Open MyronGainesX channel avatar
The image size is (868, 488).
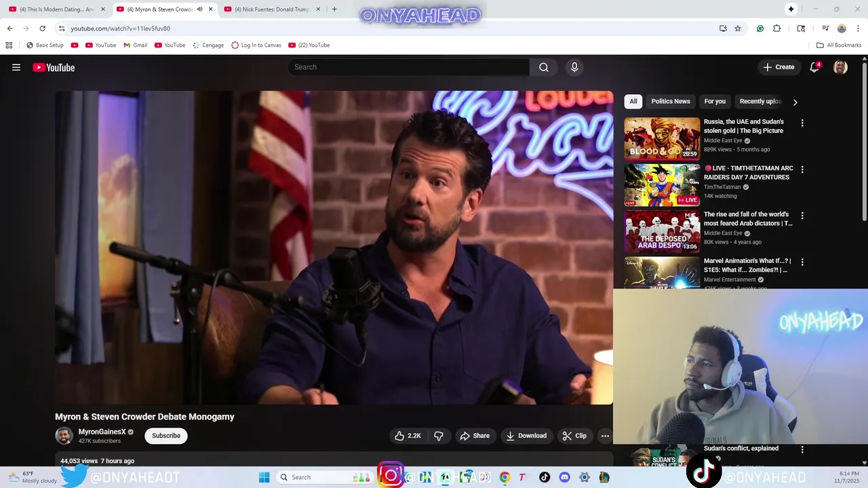pyautogui.click(x=64, y=436)
